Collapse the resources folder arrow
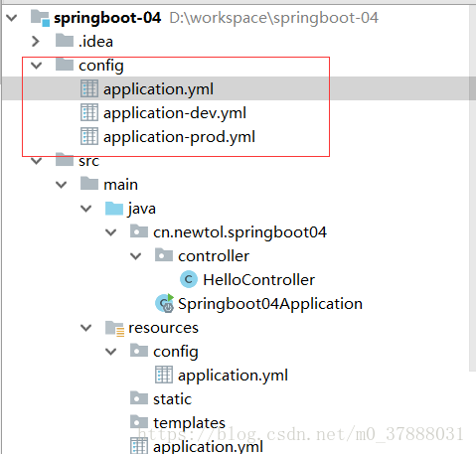The width and height of the screenshot is (476, 454). (x=85, y=328)
